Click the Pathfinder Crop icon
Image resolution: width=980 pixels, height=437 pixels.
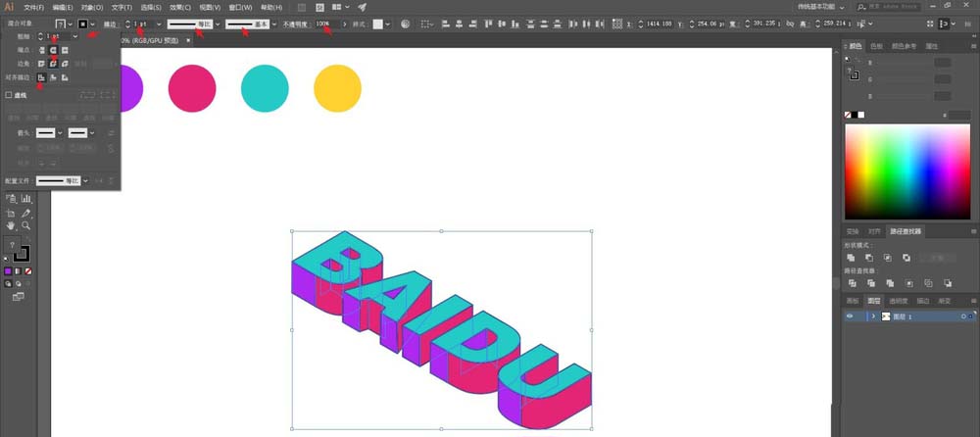pos(909,283)
